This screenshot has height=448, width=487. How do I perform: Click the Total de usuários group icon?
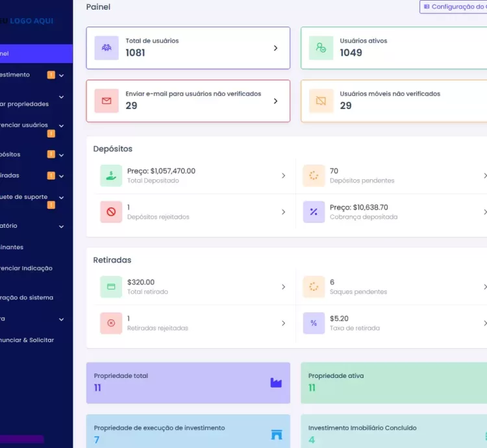coord(106,48)
